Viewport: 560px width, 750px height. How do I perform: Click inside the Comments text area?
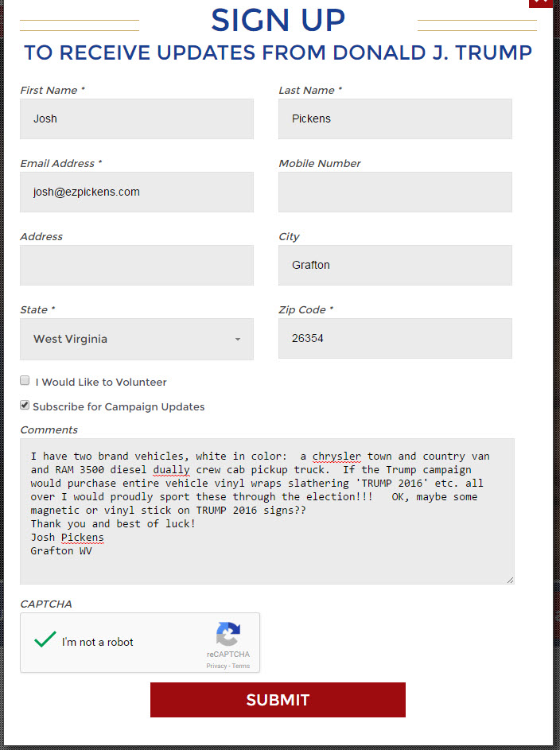[x=267, y=511]
